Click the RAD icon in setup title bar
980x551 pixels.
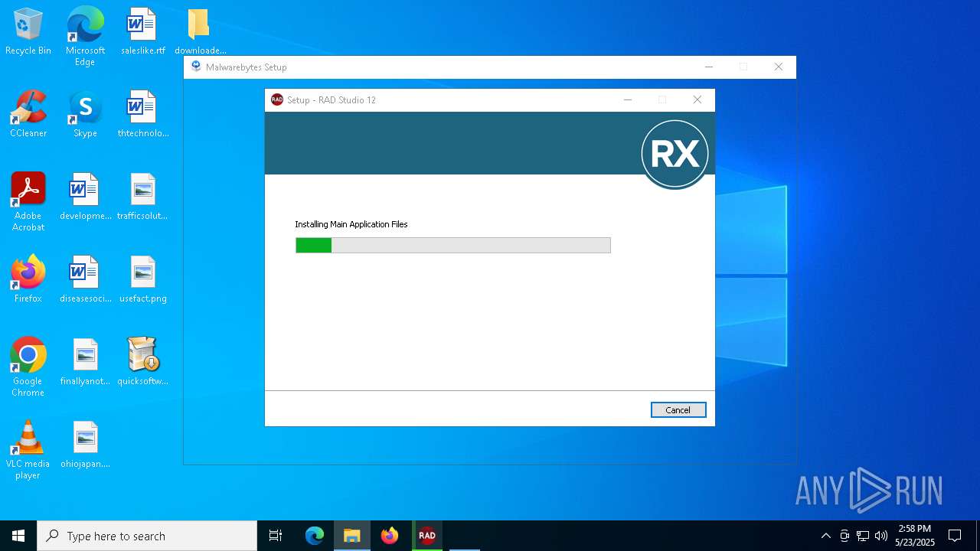(x=277, y=99)
